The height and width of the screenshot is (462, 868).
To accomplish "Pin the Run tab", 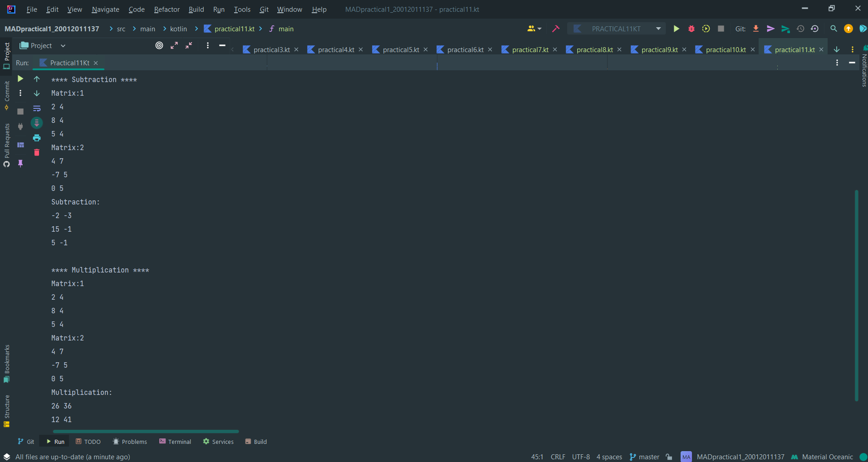I will tap(20, 163).
